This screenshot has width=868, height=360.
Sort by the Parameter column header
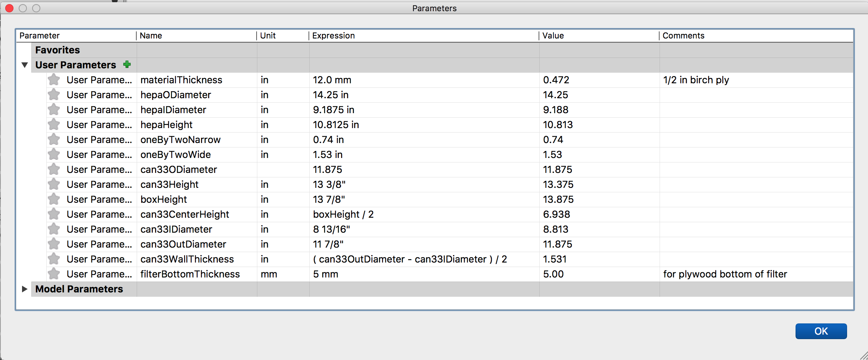tap(76, 35)
